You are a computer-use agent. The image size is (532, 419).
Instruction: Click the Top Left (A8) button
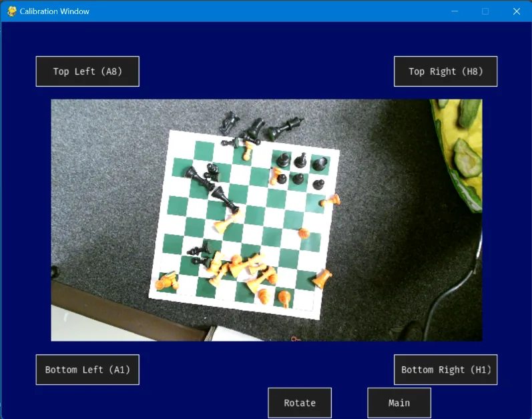[x=87, y=71]
